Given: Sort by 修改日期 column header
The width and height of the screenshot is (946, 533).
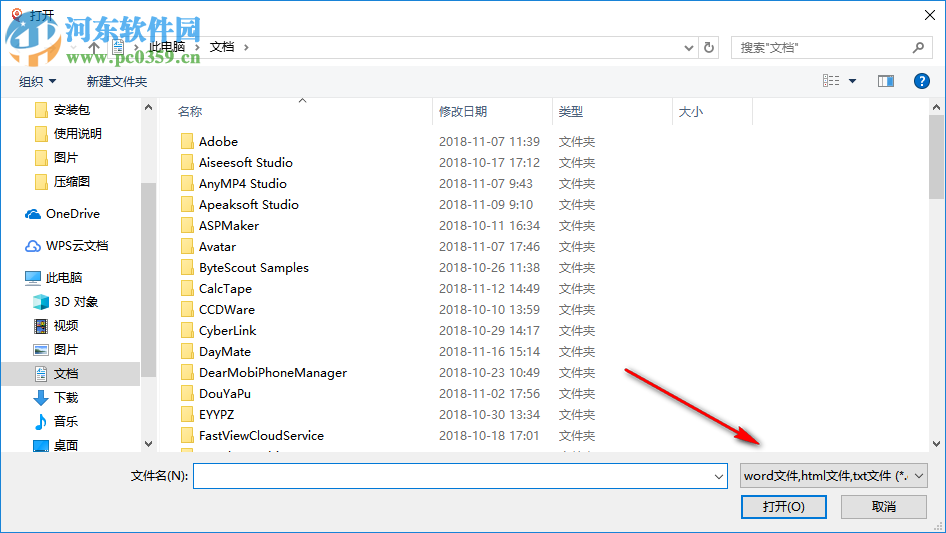Looking at the screenshot, I should coord(463,112).
